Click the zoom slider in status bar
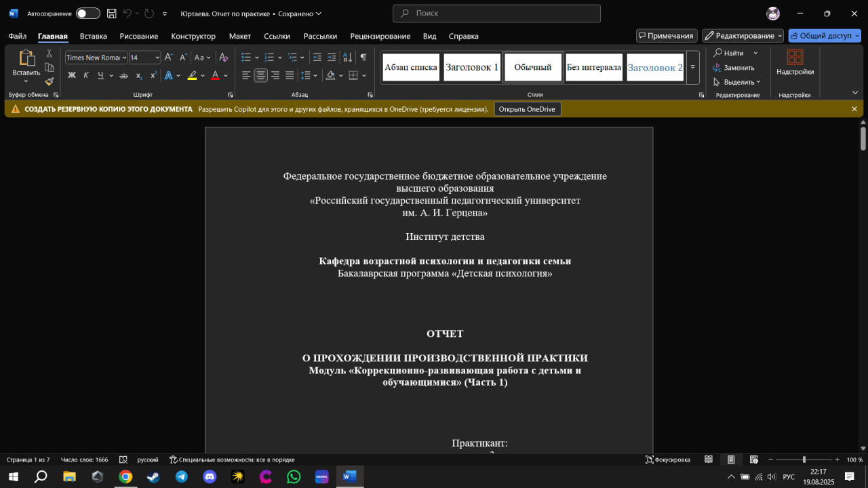The width and height of the screenshot is (868, 488). [x=804, y=460]
